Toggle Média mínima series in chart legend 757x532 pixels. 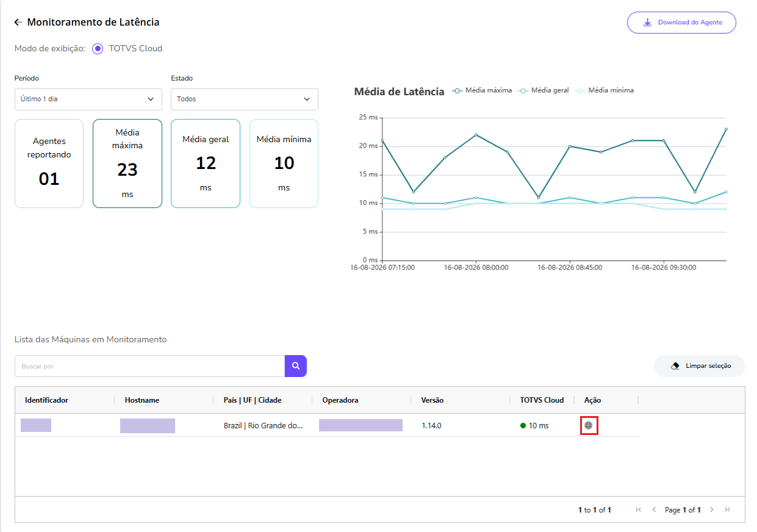[x=604, y=90]
